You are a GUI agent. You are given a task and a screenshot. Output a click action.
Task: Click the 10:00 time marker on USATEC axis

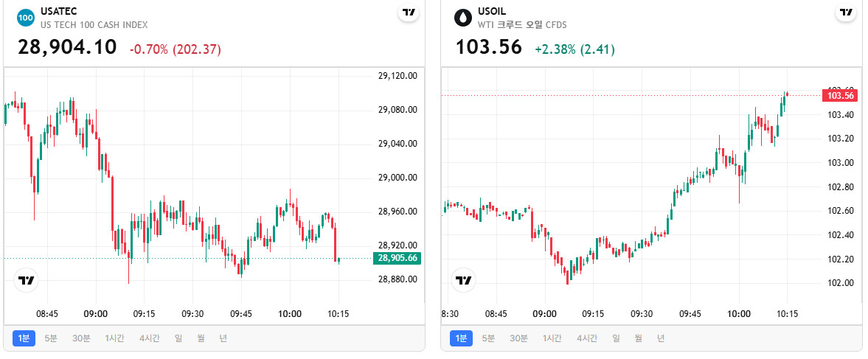290,313
